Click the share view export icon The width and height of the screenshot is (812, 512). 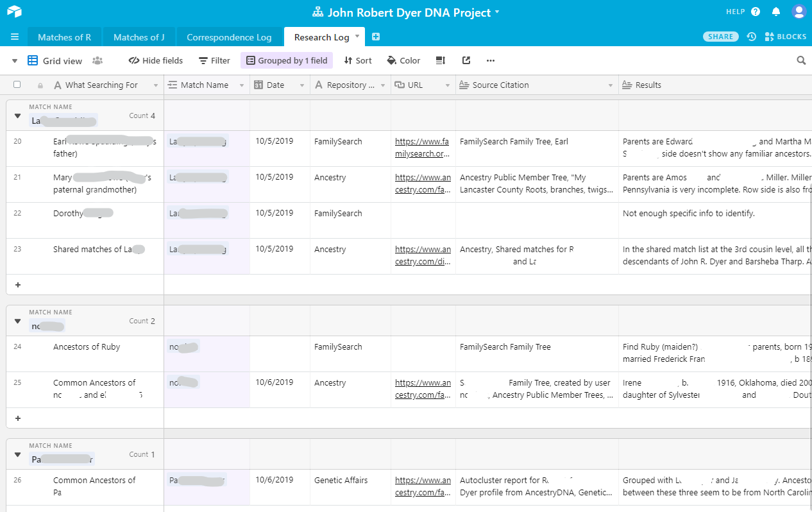[x=466, y=60]
